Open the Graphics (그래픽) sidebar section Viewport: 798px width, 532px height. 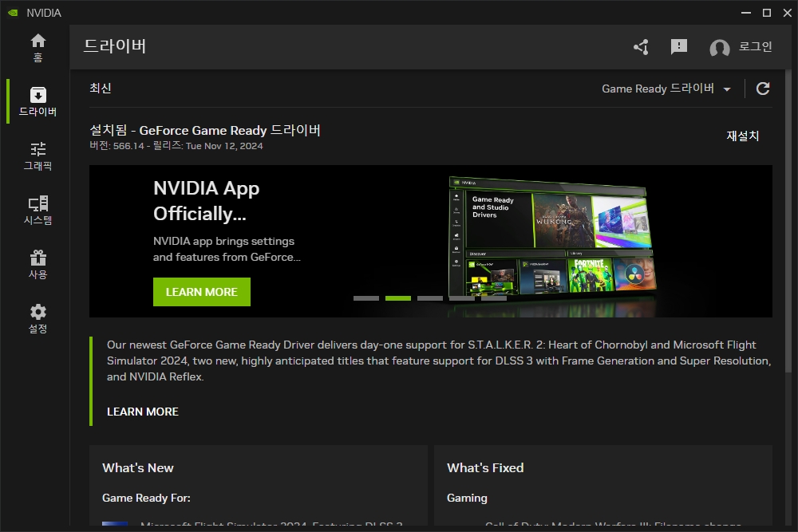[38, 156]
